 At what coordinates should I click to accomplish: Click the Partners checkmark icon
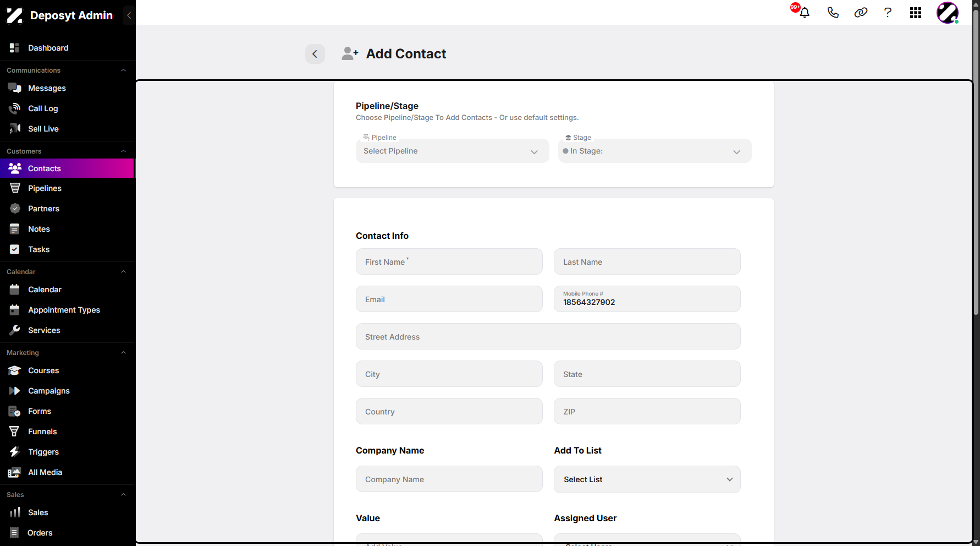15,209
